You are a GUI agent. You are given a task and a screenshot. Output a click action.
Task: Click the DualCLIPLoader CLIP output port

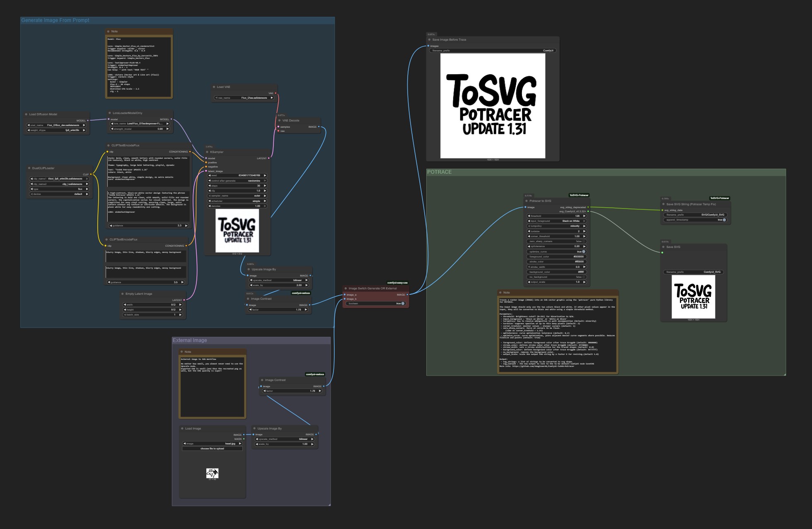coord(91,175)
